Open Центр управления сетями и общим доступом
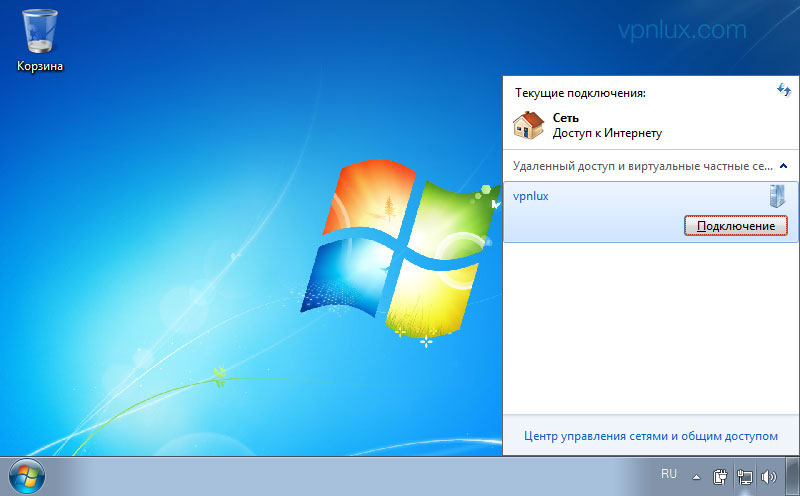The image size is (800, 496). (x=651, y=436)
